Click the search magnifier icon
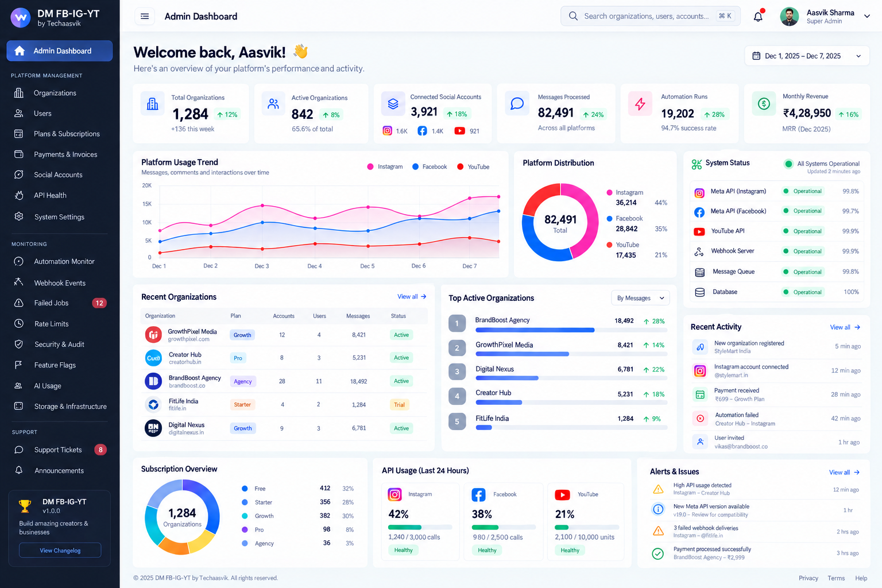The height and width of the screenshot is (588, 882). pos(573,16)
